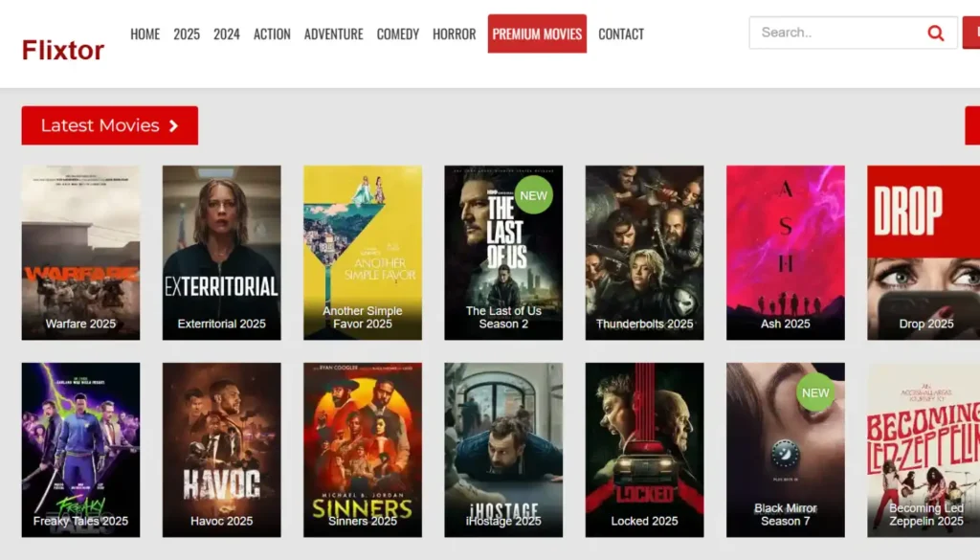Open the CONTACT menu item

point(620,34)
